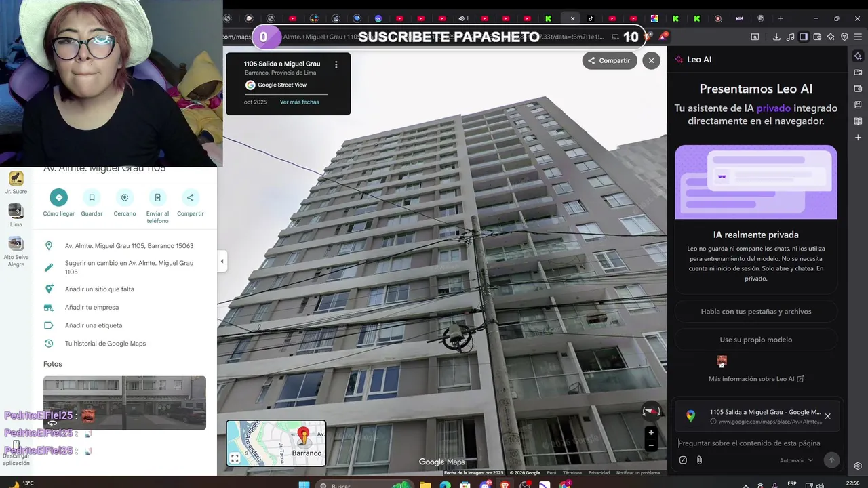
Task: Close the Street View with X button
Action: coord(651,60)
